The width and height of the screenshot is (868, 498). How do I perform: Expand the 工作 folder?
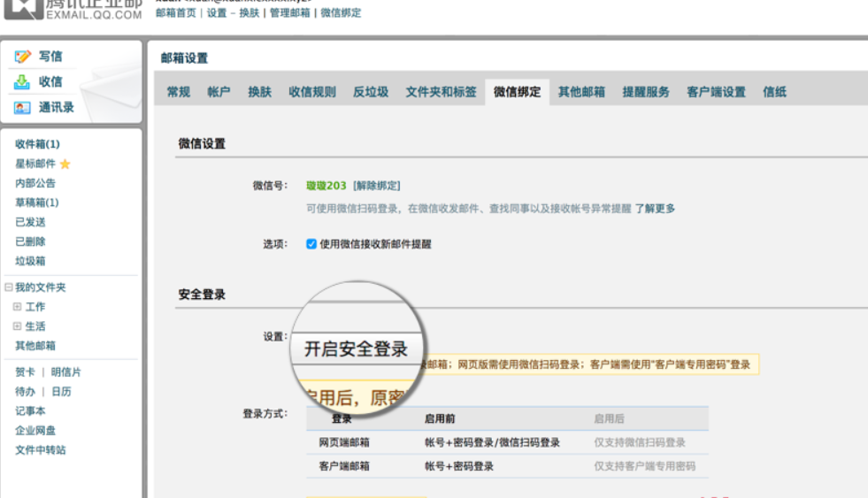point(17,307)
